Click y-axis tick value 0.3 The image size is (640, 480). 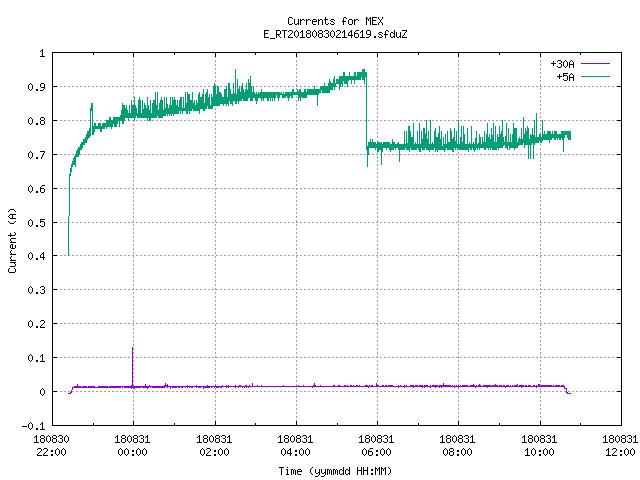click(x=36, y=290)
